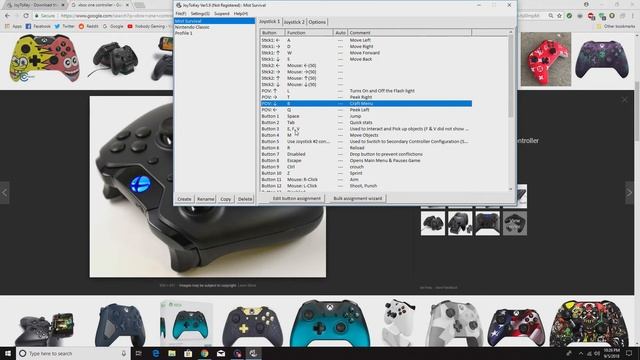Switch to the xbox one controller Chrome tab
Screen dimensions: 640x360
coord(99,5)
